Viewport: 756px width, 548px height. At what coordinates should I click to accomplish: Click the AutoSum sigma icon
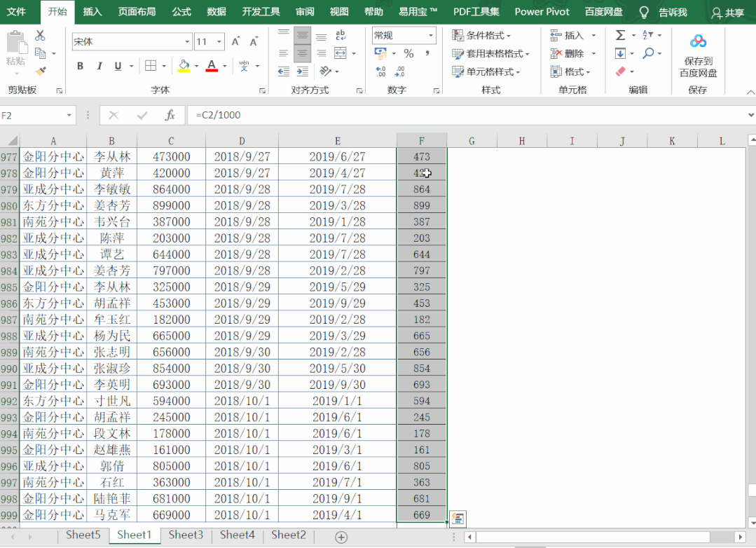tap(621, 35)
